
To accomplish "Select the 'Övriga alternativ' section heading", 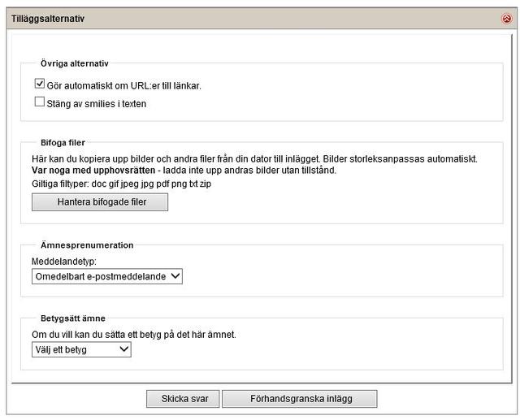I will pyautogui.click(x=75, y=63).
